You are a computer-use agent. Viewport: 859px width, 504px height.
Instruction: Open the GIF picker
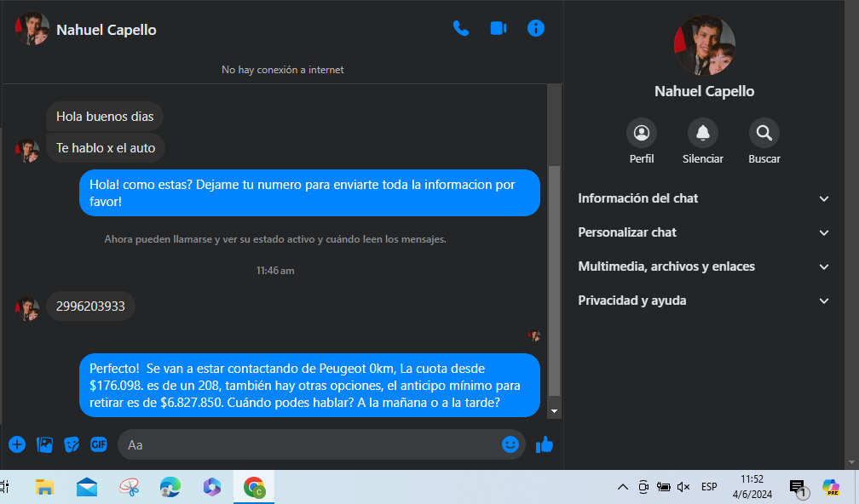pyautogui.click(x=99, y=444)
